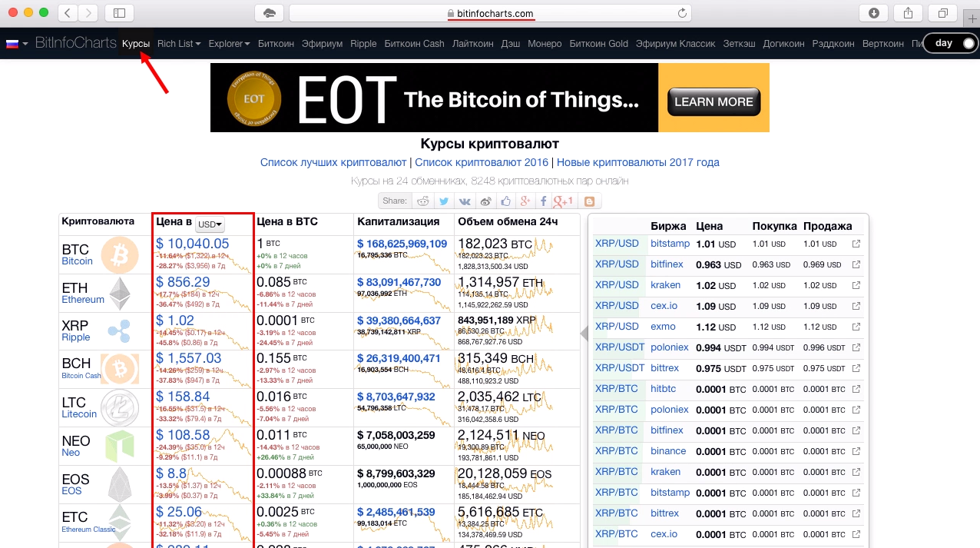Share page on VK
980x548 pixels.
pyautogui.click(x=465, y=201)
